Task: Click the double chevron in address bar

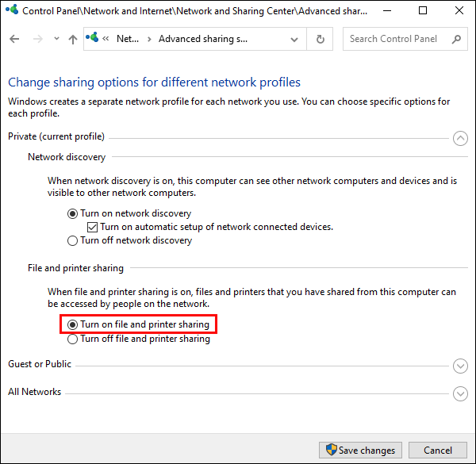Action: (x=106, y=39)
